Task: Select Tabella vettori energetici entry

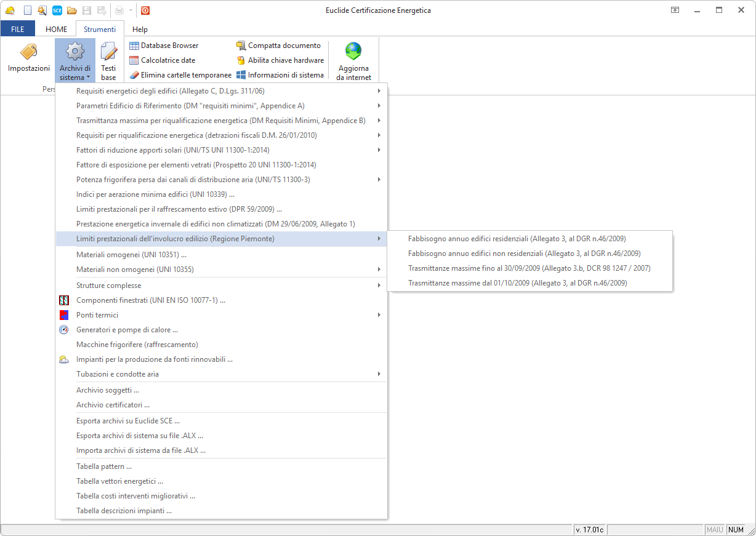Action: coord(119,481)
